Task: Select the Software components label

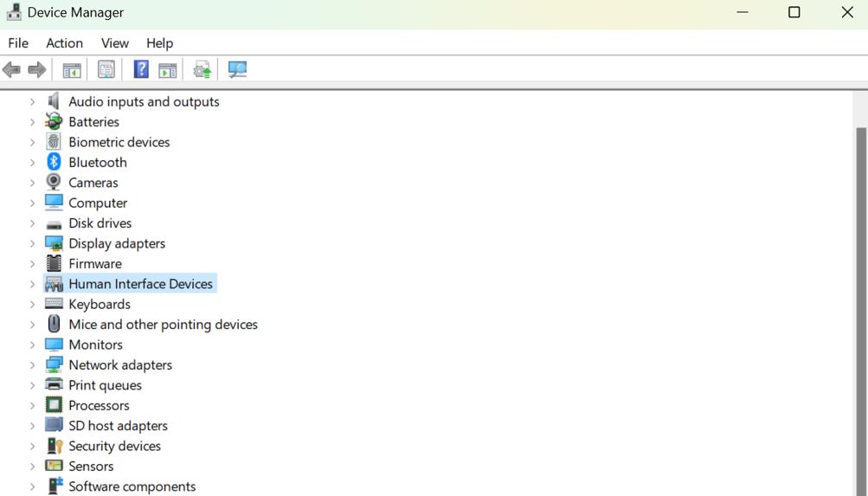Action: tap(132, 486)
